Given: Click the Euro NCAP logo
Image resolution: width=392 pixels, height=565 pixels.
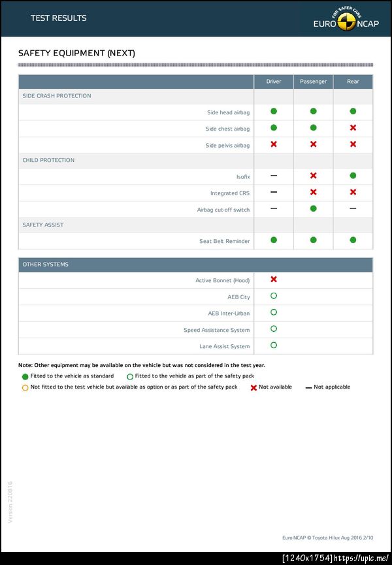Looking at the screenshot, I should (346, 19).
